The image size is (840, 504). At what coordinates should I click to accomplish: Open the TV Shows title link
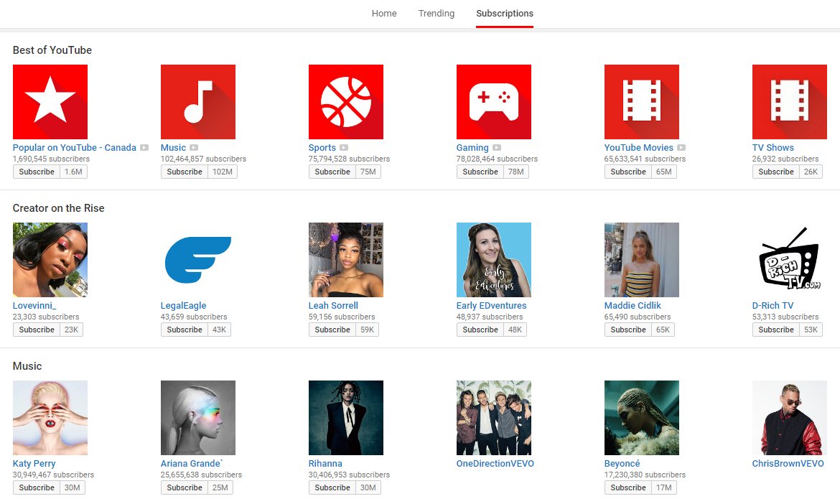[773, 148]
